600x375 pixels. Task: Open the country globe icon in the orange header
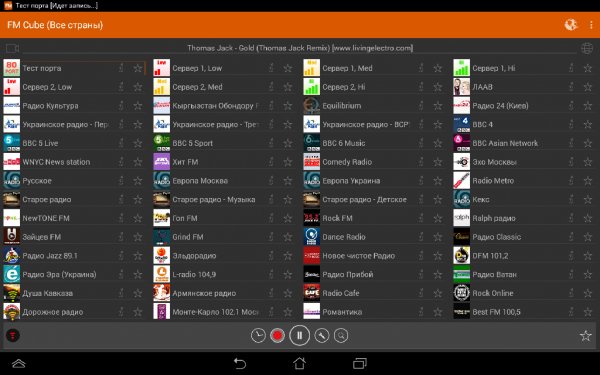[571, 25]
